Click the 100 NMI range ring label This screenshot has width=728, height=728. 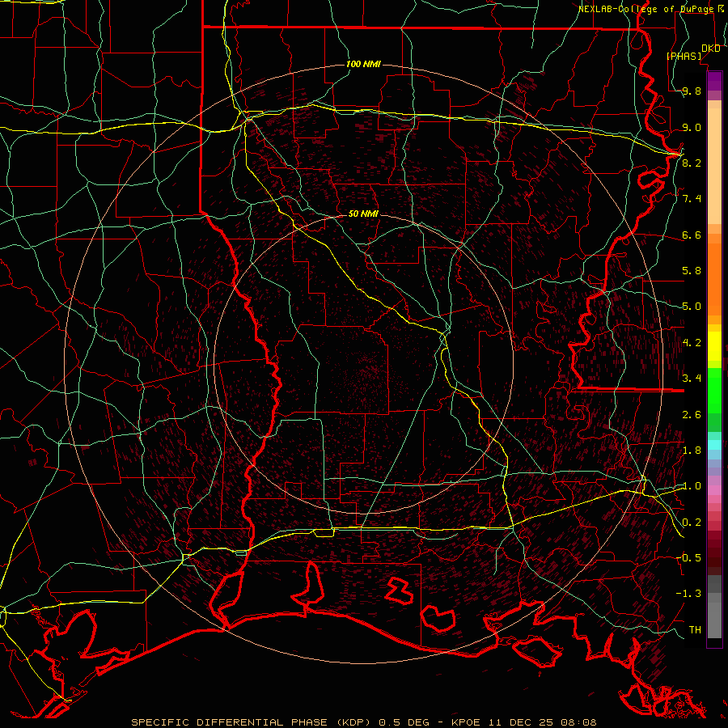click(363, 64)
